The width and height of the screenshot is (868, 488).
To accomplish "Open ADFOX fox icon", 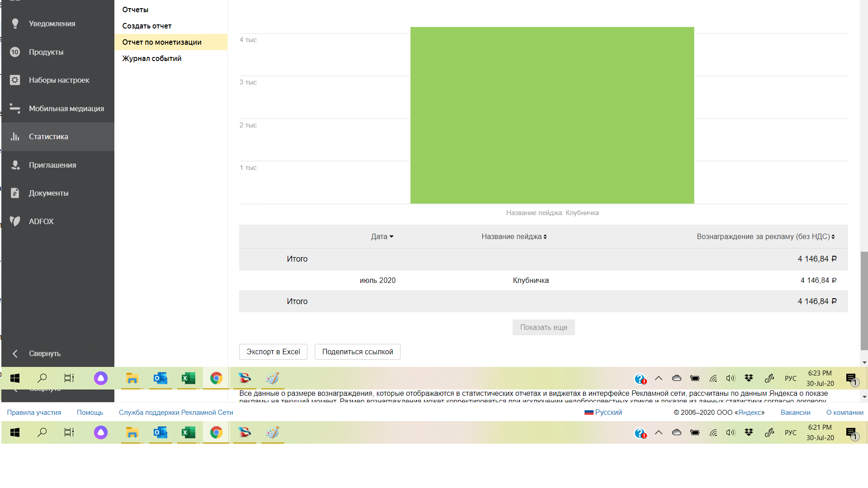I will pos(15,221).
